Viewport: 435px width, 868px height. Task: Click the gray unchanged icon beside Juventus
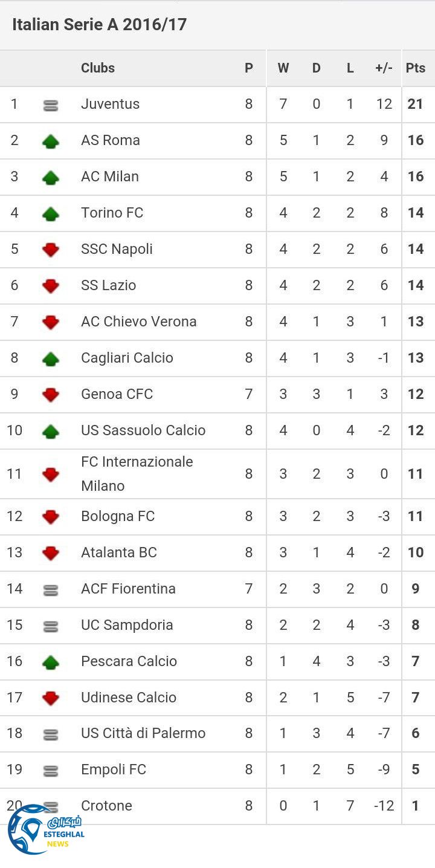click(x=51, y=105)
